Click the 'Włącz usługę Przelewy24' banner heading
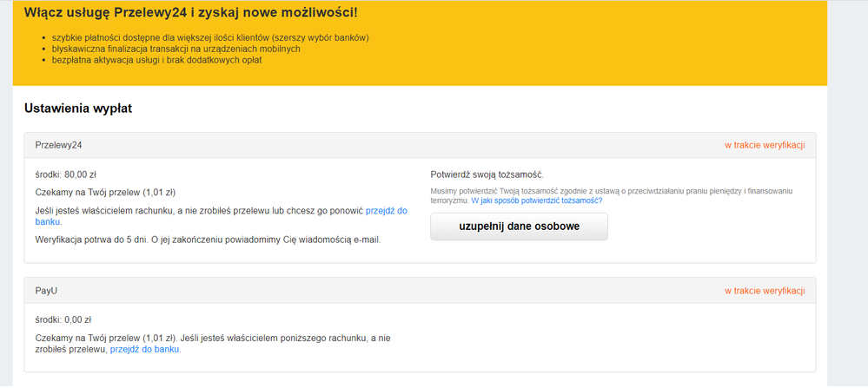Image resolution: width=868 pixels, height=388 pixels. (x=190, y=13)
